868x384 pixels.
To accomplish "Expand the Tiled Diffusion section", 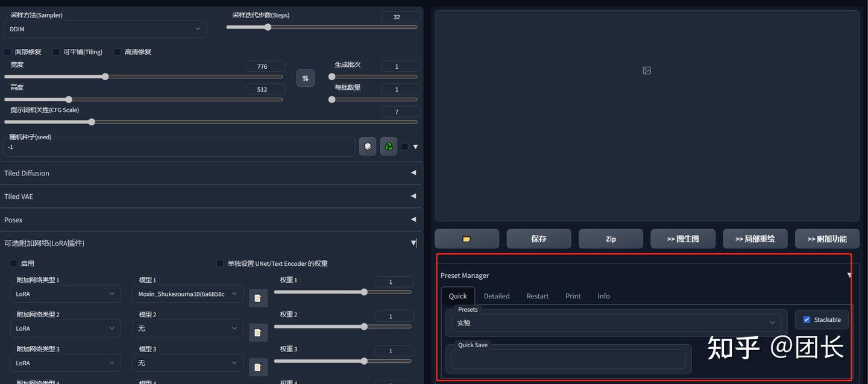I will 211,173.
